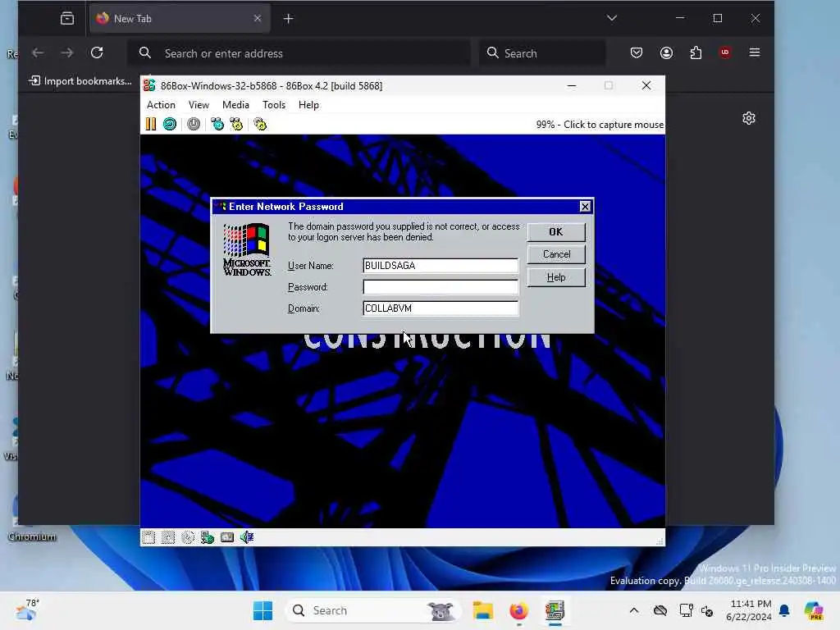Viewport: 840px width, 630px height.
Task: Click Cancel in network password dialog
Action: (556, 254)
